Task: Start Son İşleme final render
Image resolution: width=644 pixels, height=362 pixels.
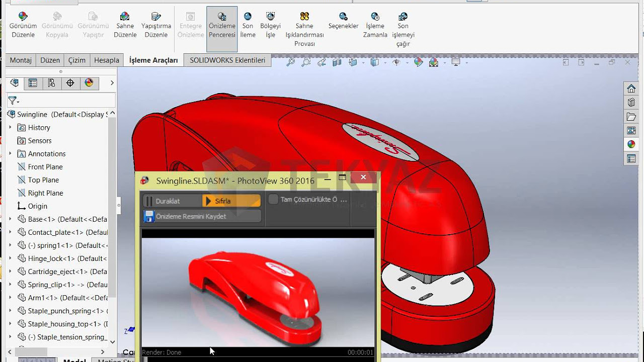Action: pos(248,26)
